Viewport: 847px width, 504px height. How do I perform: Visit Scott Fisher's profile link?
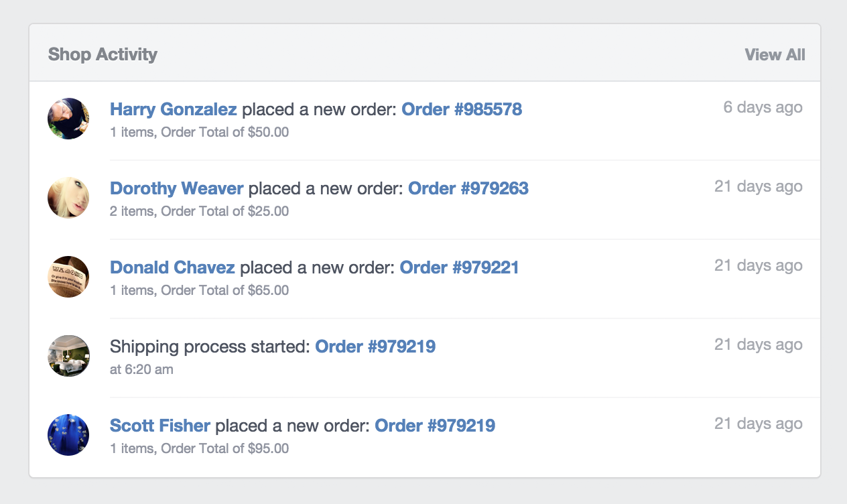tap(160, 426)
